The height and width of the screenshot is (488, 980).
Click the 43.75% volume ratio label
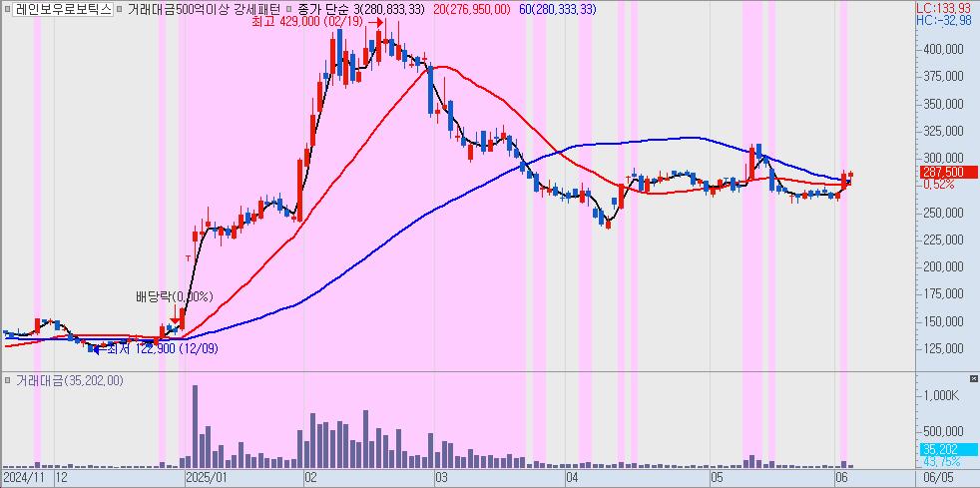(941, 462)
